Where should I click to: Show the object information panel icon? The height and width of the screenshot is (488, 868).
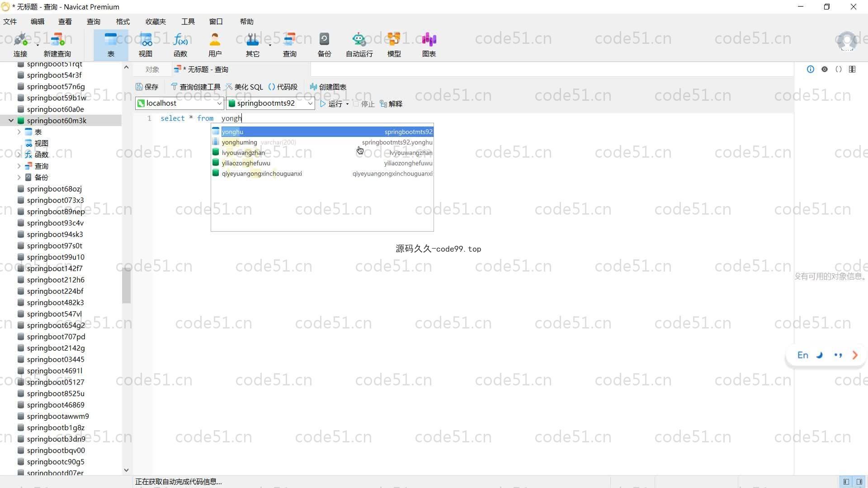coord(810,69)
